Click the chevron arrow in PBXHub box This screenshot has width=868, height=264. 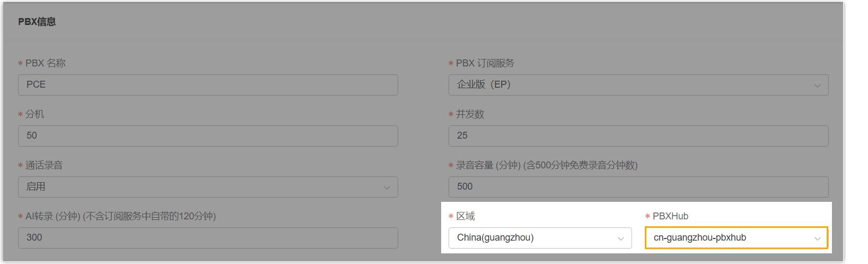pos(817,239)
